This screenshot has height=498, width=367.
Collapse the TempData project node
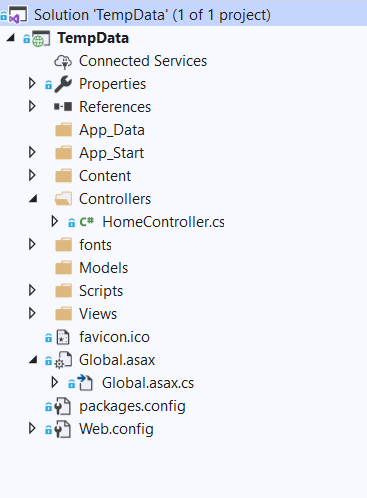(11, 38)
